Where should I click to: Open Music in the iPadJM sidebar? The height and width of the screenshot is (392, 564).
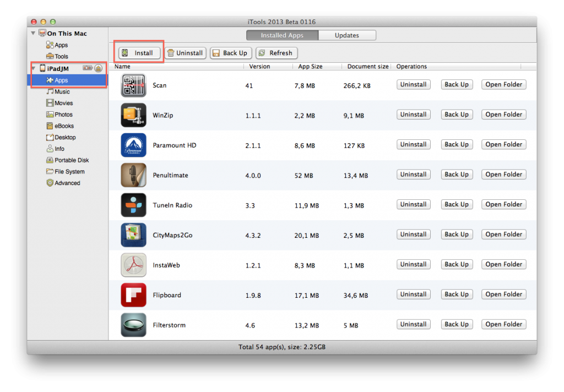pos(58,92)
